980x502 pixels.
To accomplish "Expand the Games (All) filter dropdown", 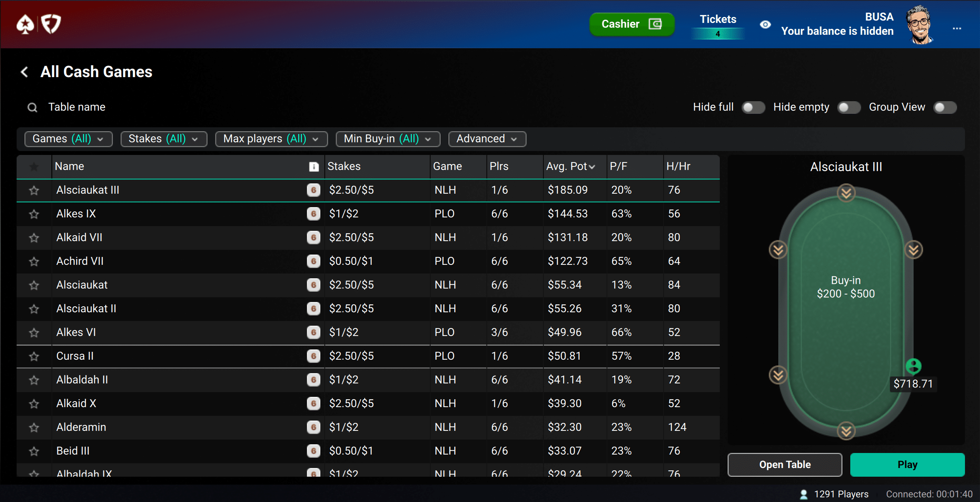I will [x=68, y=139].
